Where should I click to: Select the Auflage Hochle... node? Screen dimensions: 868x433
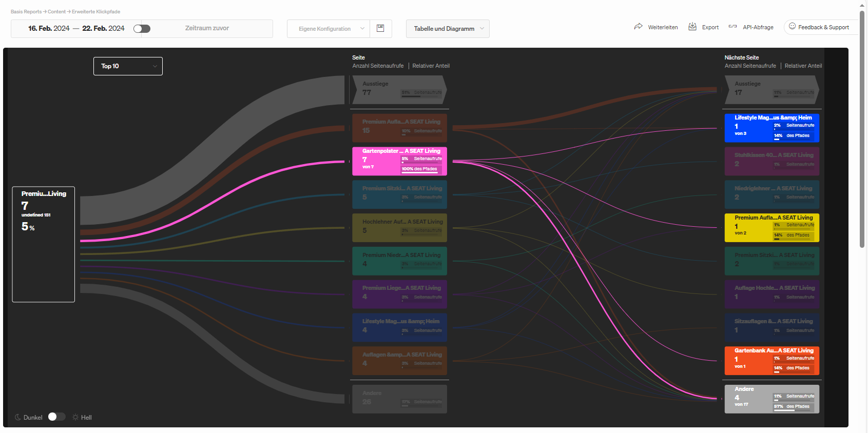coord(771,294)
